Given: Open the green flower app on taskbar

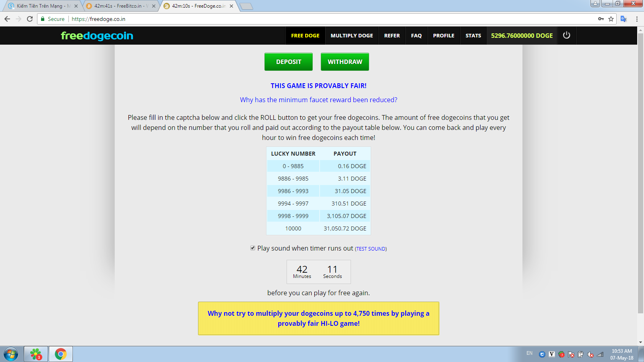Looking at the screenshot, I should (36, 354).
